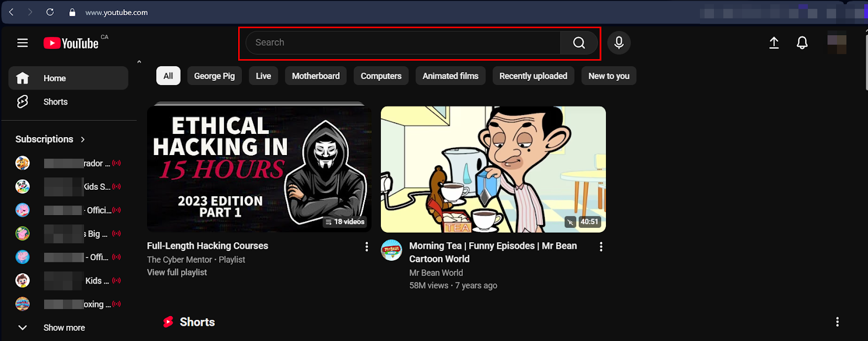Open notifications bell
Viewport: 868px width, 341px height.
pos(802,43)
